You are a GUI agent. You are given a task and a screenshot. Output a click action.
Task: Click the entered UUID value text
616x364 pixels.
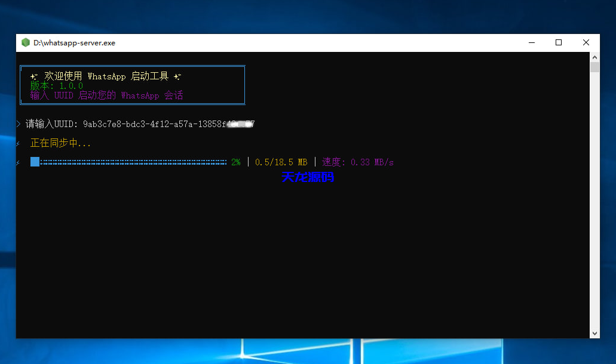168,124
